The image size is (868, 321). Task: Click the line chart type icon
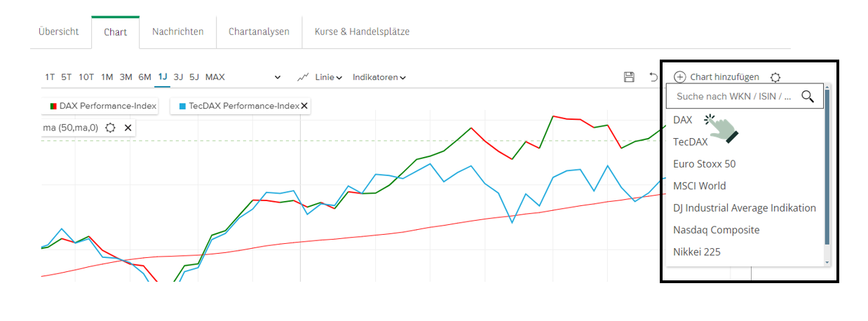click(x=304, y=77)
